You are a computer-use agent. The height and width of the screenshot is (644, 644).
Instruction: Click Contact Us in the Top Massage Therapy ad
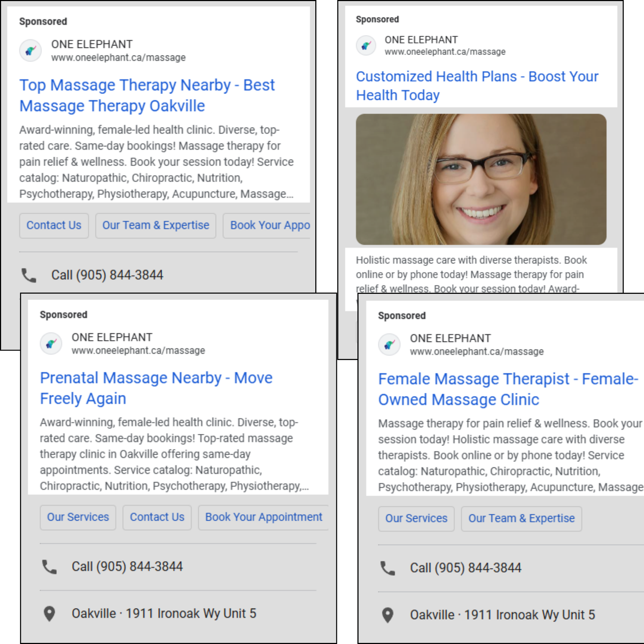point(54,226)
